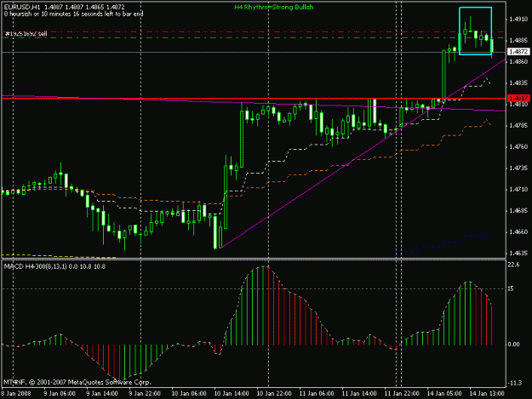Click the '8 Jan 2008' time axis label
Image resolution: width=532 pixels, height=399 pixels.
16,394
